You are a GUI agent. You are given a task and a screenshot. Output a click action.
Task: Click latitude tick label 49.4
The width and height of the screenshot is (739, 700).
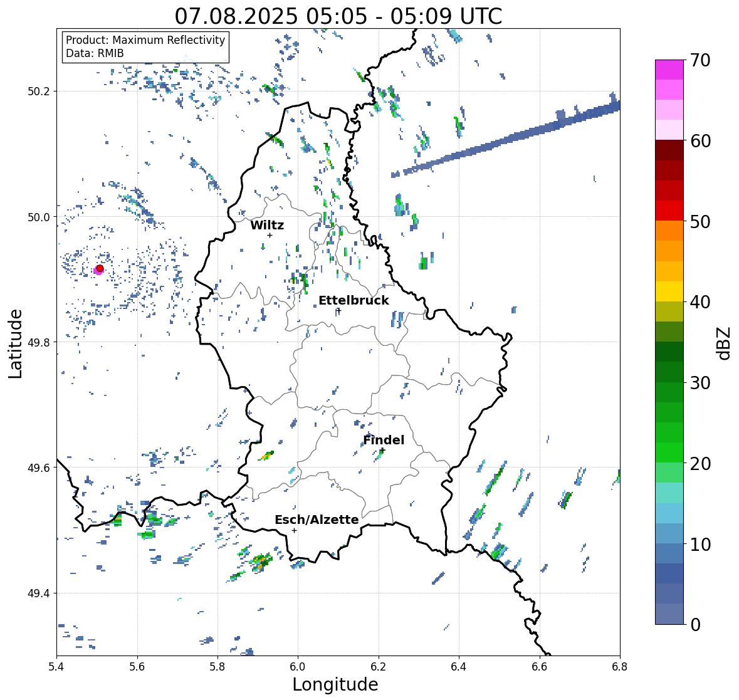coord(38,593)
